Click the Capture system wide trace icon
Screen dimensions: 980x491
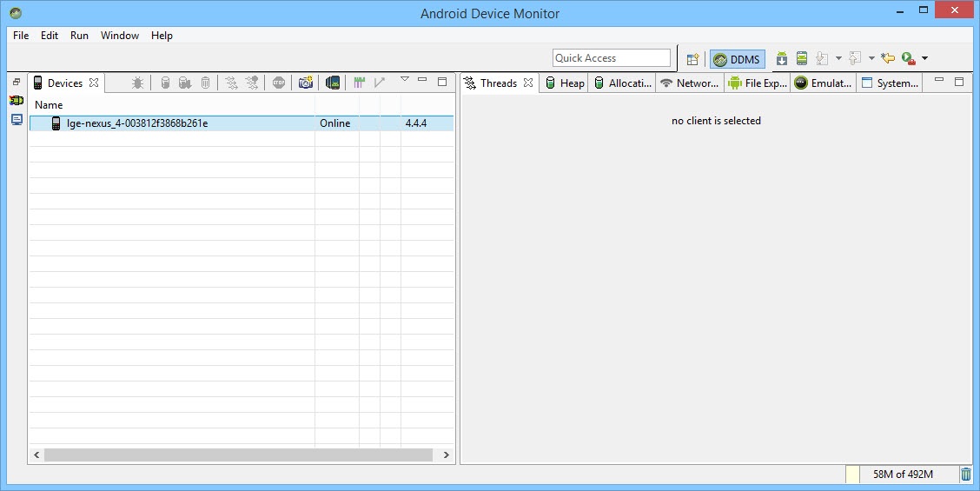point(359,83)
